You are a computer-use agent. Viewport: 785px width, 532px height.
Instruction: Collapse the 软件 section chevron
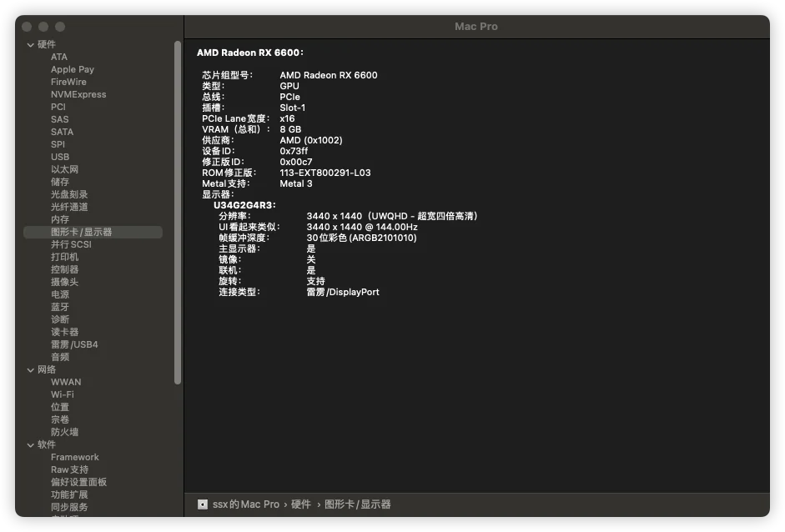pyautogui.click(x=31, y=445)
